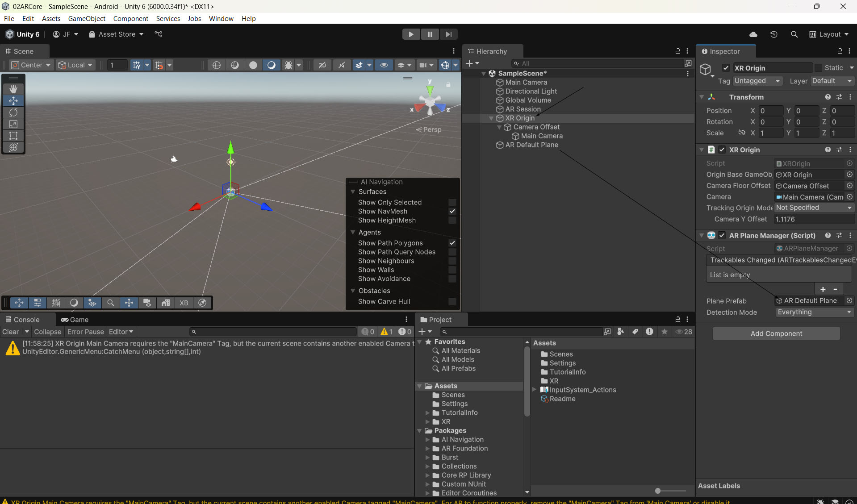Select the Rotate tool in Scene toolbar
The image size is (857, 504).
click(13, 112)
